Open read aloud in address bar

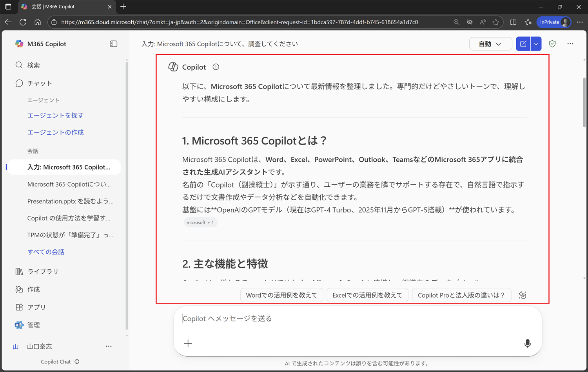pos(483,22)
